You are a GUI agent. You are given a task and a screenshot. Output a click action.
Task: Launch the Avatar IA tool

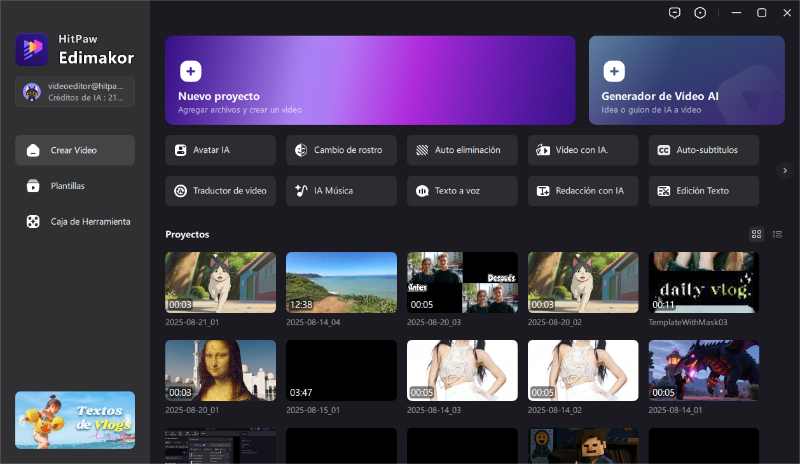tap(220, 150)
